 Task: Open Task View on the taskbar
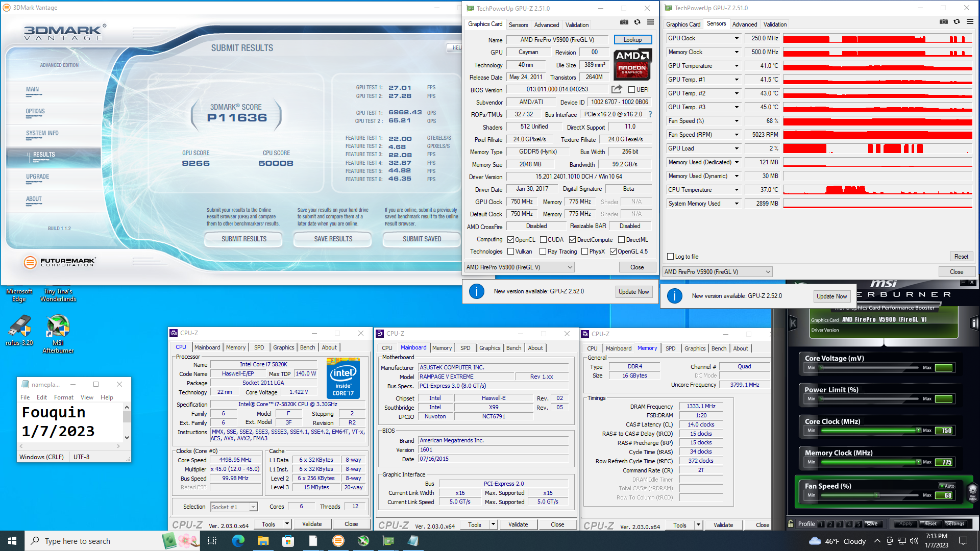pos(212,541)
